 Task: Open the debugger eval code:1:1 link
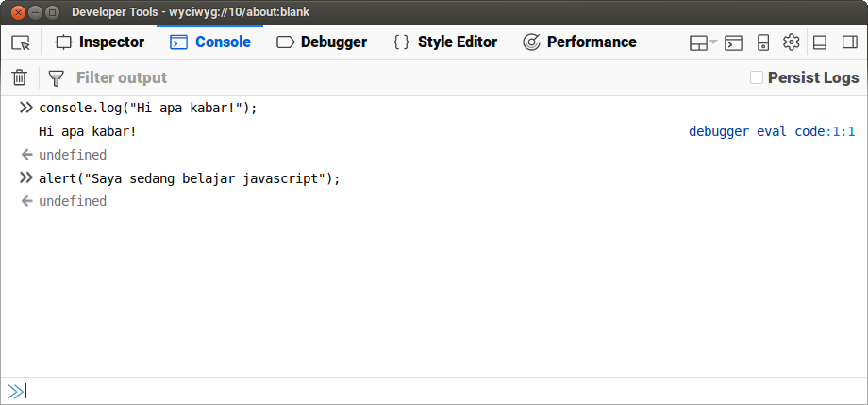(772, 132)
